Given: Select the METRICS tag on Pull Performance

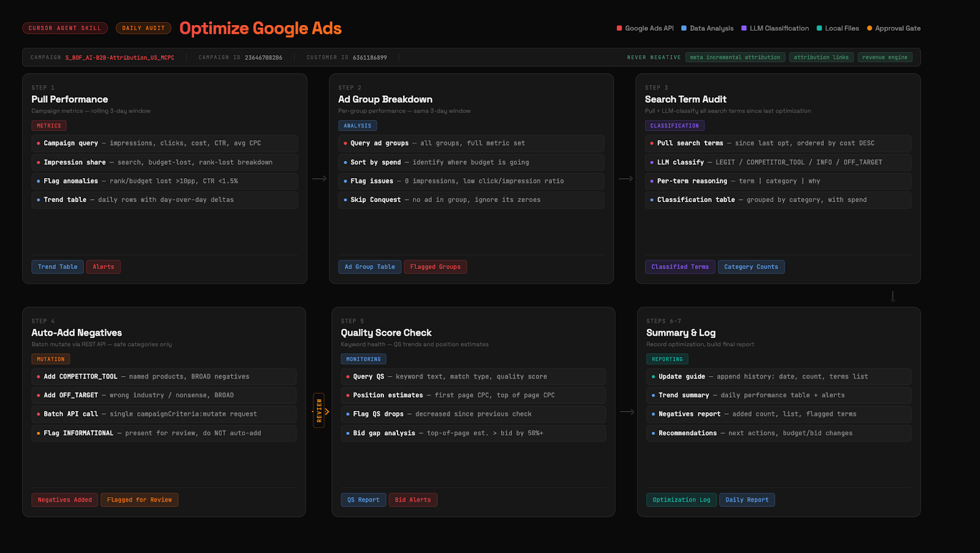Looking at the screenshot, I should pyautogui.click(x=48, y=125).
